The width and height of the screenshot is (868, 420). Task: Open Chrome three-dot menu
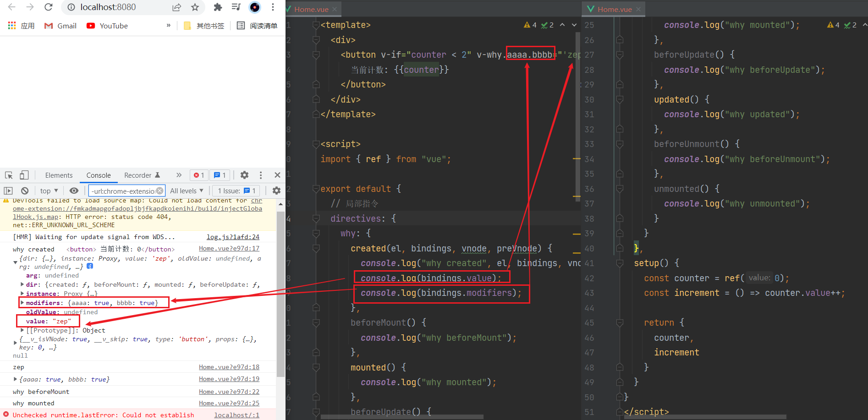[x=273, y=7]
